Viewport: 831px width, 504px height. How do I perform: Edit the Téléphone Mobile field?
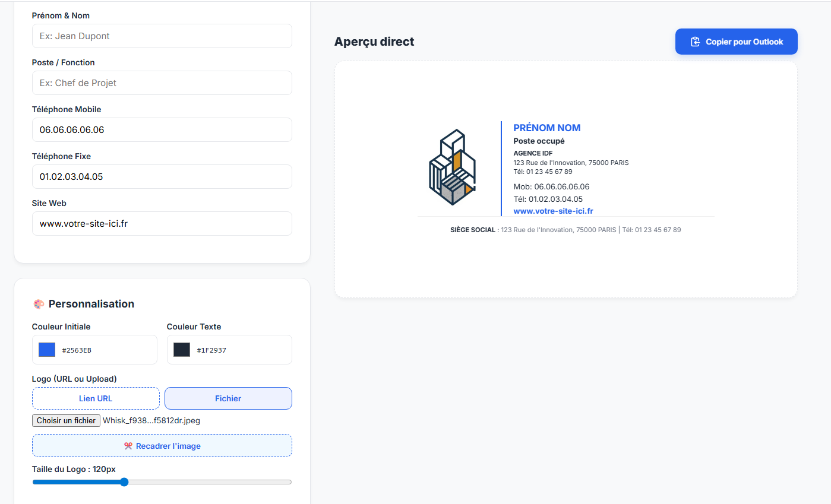tap(162, 130)
